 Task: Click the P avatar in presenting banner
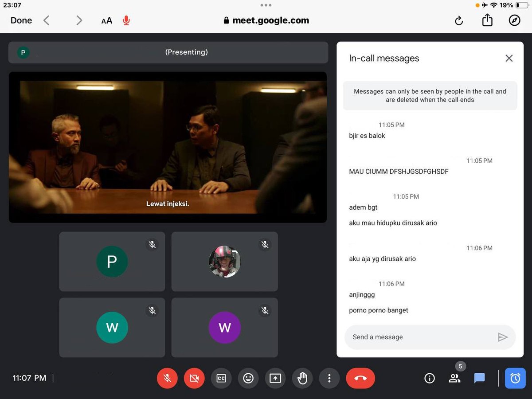[23, 53]
